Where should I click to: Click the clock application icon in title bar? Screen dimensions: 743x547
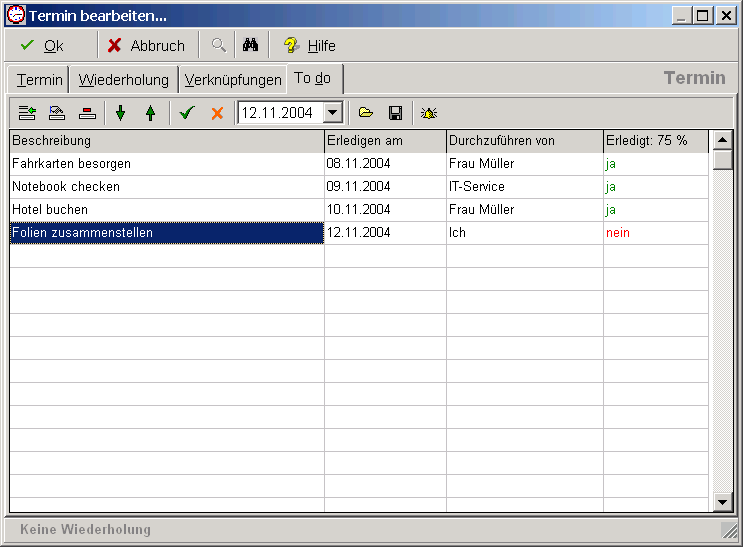tap(16, 15)
